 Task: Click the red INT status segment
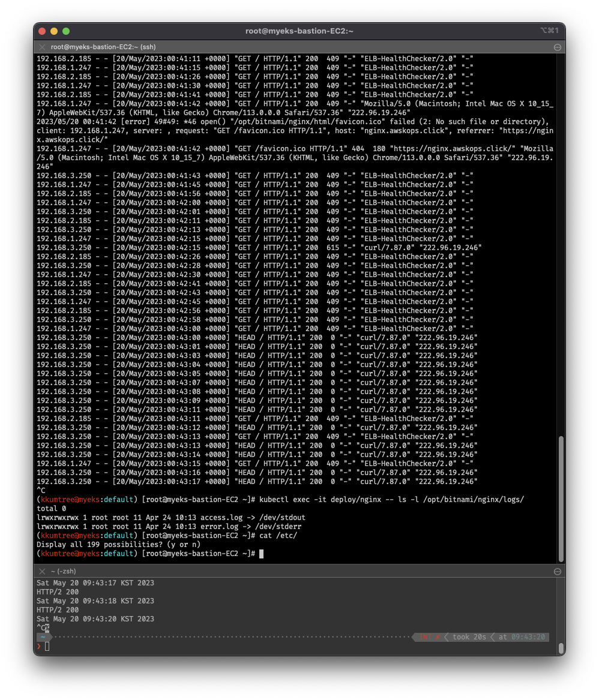[x=429, y=637]
